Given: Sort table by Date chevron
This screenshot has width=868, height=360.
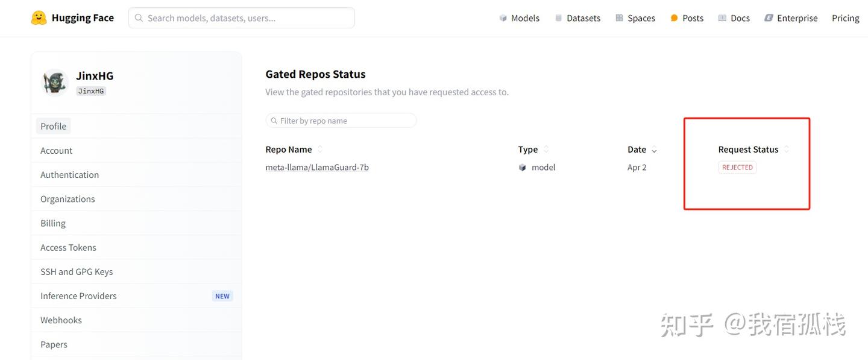Looking at the screenshot, I should click(x=653, y=150).
